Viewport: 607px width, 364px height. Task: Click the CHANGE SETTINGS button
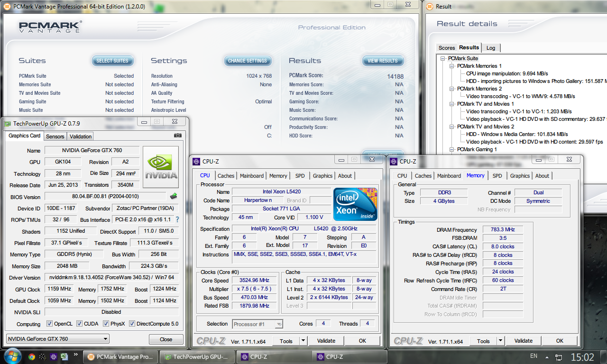pos(248,61)
